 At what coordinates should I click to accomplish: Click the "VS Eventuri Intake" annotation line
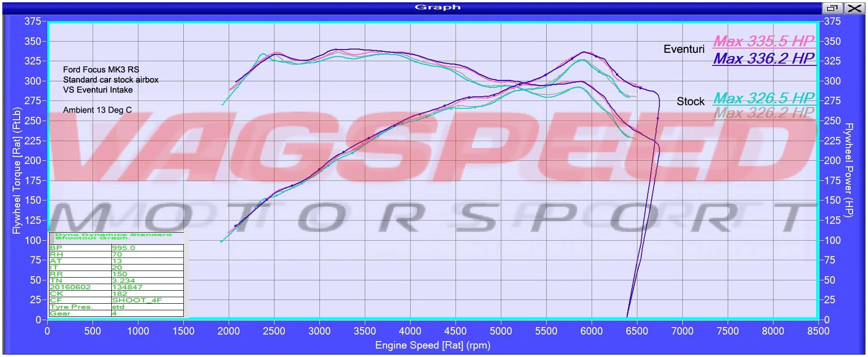pos(98,90)
